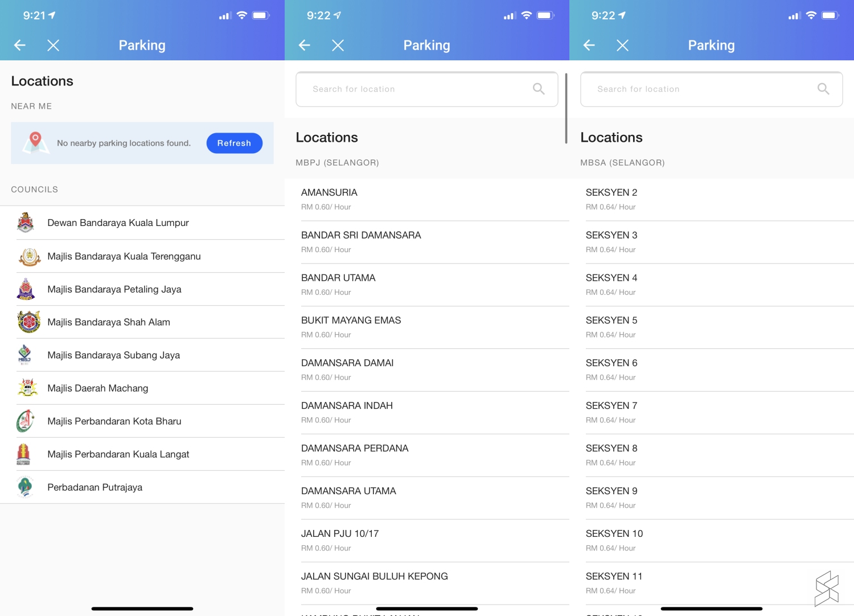Viewport: 854px width, 616px height.
Task: Tap the Majlis Bandaraya Petaling Jaya logo
Action: click(x=26, y=289)
